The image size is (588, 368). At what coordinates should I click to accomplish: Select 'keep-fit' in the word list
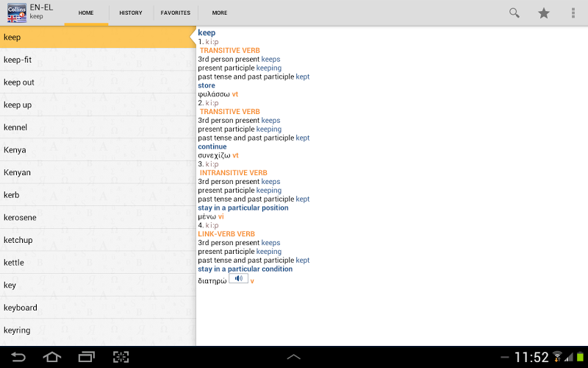coord(98,60)
